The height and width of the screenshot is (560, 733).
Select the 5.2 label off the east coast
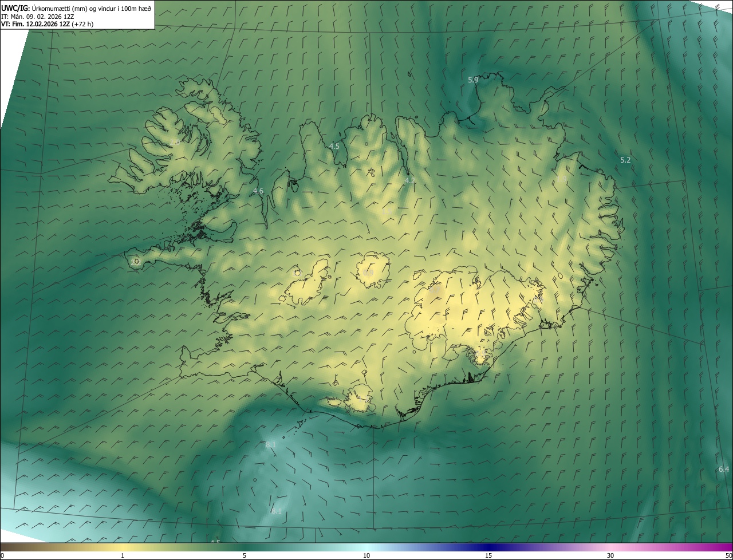click(x=625, y=160)
